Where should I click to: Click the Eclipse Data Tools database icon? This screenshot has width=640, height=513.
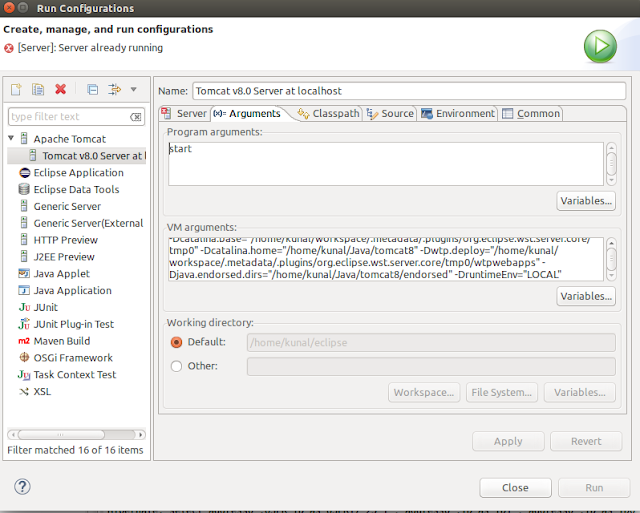(24, 189)
